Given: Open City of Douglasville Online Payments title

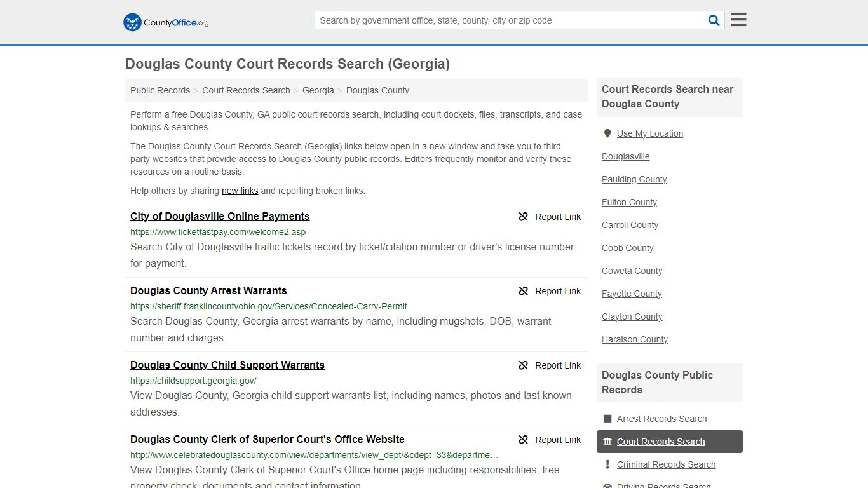Looking at the screenshot, I should coord(220,216).
